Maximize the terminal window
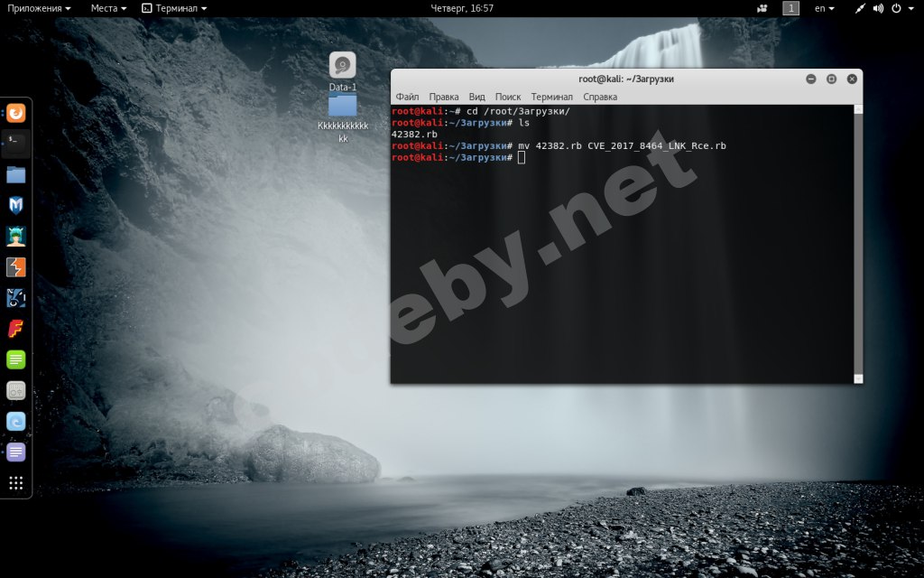 pos(831,79)
